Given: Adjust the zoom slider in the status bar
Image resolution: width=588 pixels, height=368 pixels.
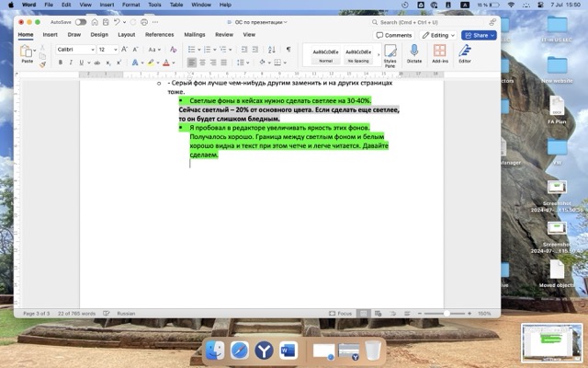Looking at the screenshot, I should pyautogui.click(x=447, y=313).
